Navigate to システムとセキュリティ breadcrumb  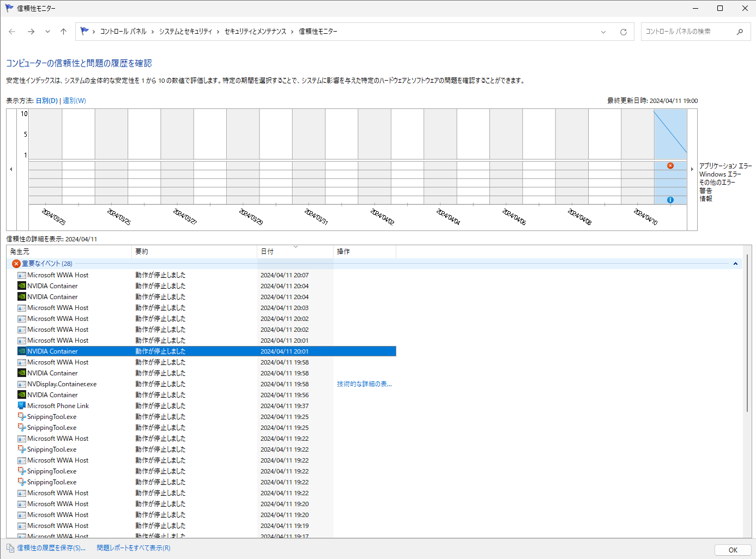coord(186,32)
